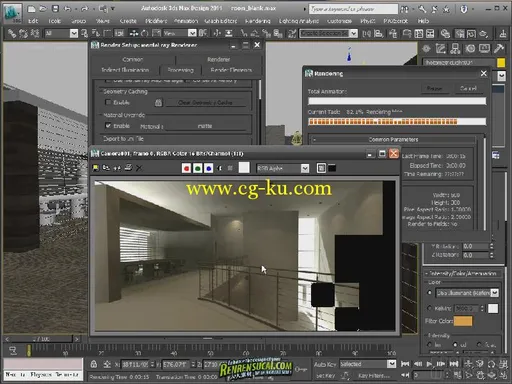Toggle red channel in frame buffer
This screenshot has width=512, height=384.
click(x=186, y=168)
